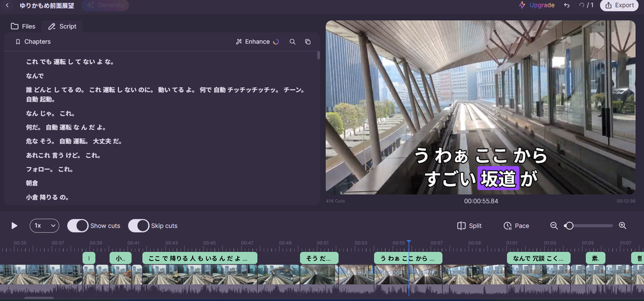The height and width of the screenshot is (301, 644).
Task: Click script line 'あれこれ 言う けど。 これ。'
Action: (x=64, y=156)
